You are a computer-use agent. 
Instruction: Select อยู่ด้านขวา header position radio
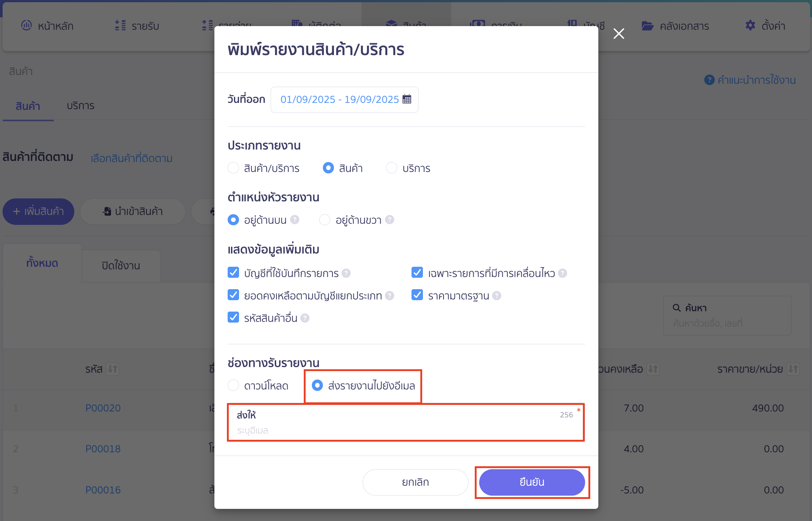pyautogui.click(x=324, y=220)
